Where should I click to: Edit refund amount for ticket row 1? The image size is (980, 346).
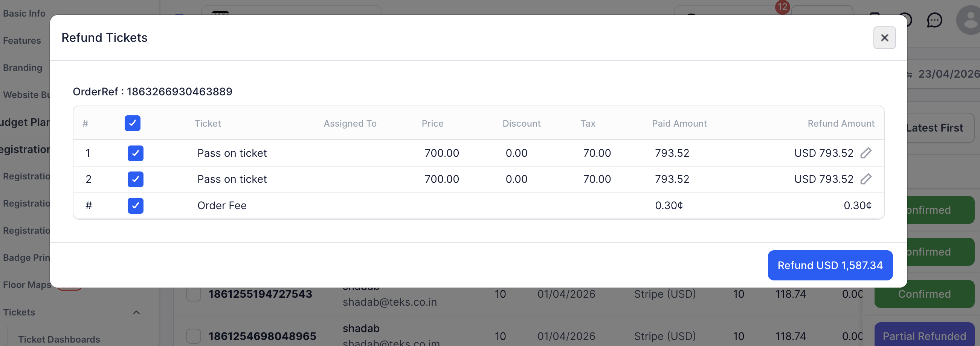(x=866, y=153)
